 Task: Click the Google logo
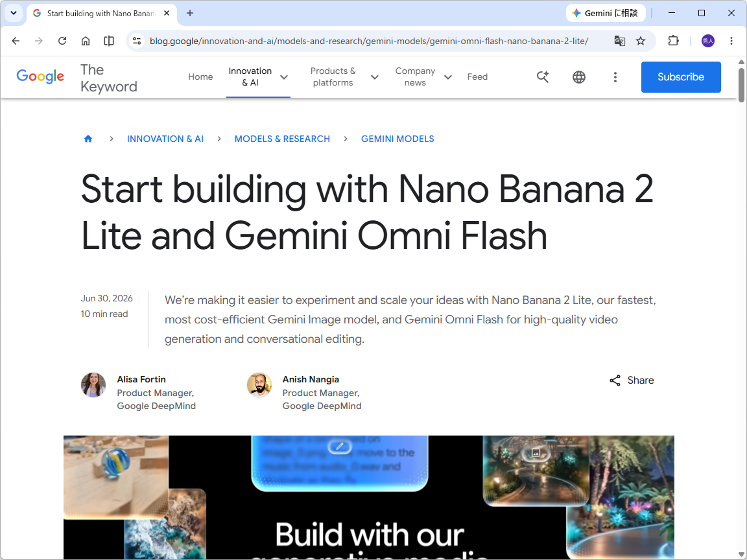coord(40,76)
